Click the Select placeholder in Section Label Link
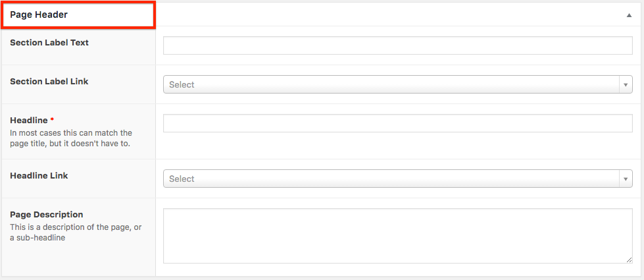Image resolution: width=644 pixels, height=280 pixels. (x=182, y=84)
